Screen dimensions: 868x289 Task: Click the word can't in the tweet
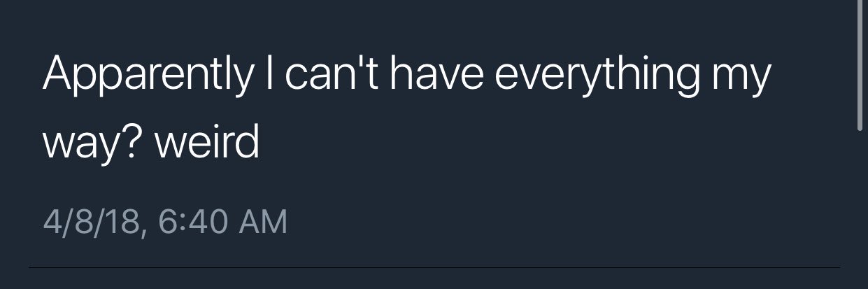pos(329,74)
